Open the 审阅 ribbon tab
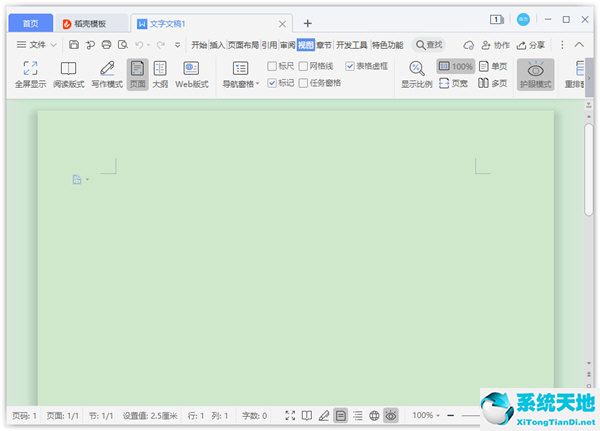Screen dimensions: 600x431 coord(287,45)
